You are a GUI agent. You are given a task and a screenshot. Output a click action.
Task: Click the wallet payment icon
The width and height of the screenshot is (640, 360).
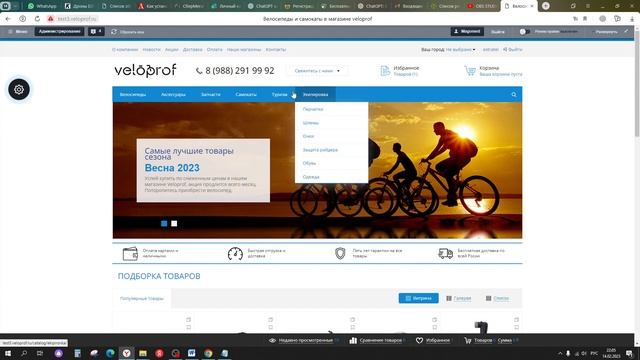click(130, 253)
